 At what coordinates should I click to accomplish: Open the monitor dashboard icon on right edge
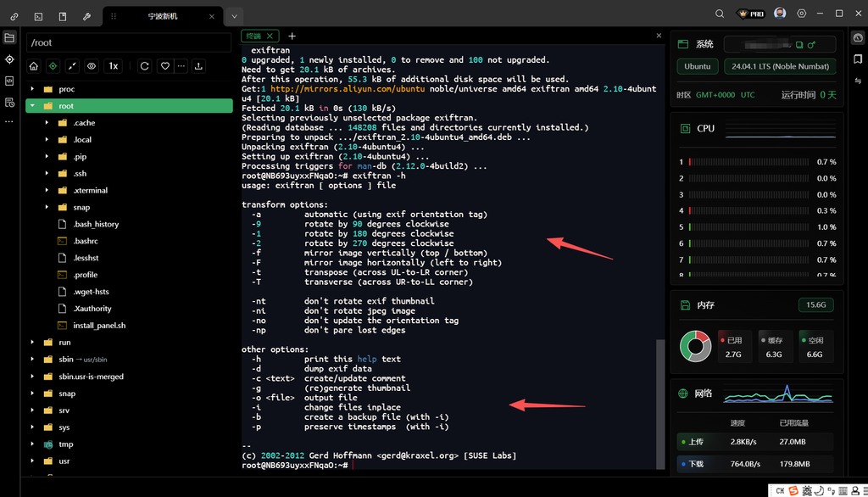click(858, 37)
